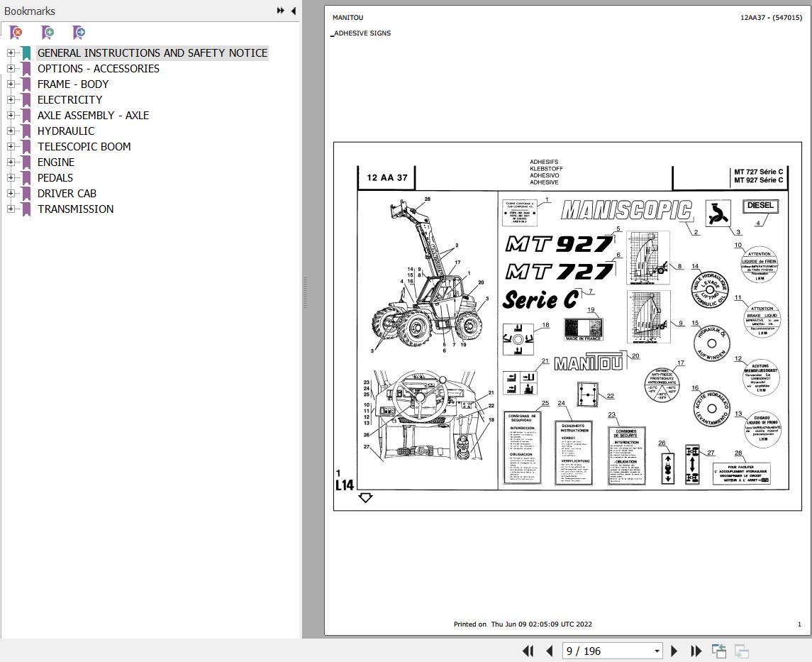
Task: Click the MANISCOPIC logo in the diagram
Action: [x=627, y=210]
